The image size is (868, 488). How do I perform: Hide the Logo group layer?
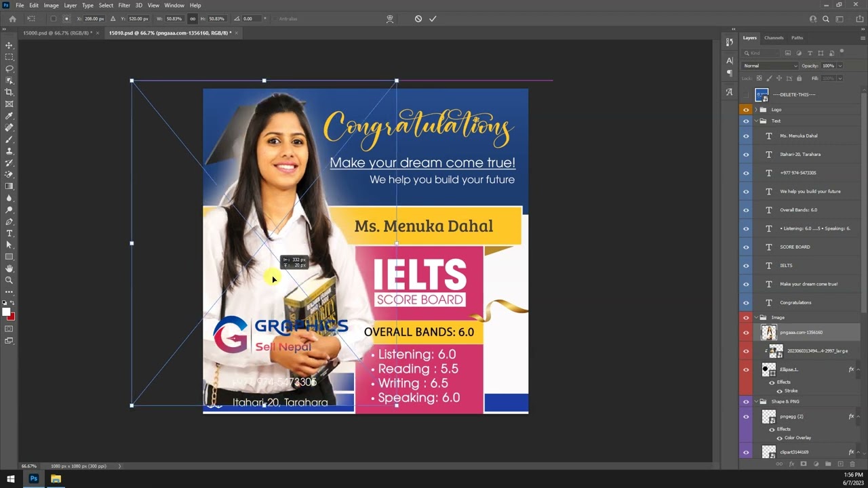coord(746,110)
